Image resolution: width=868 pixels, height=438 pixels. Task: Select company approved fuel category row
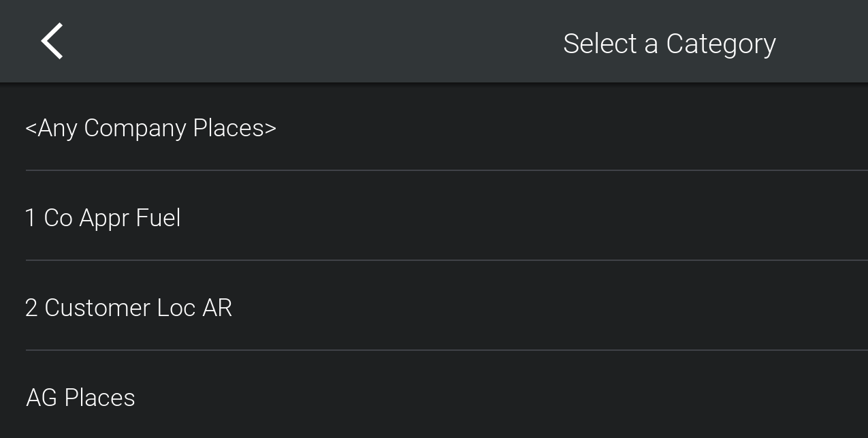point(103,218)
